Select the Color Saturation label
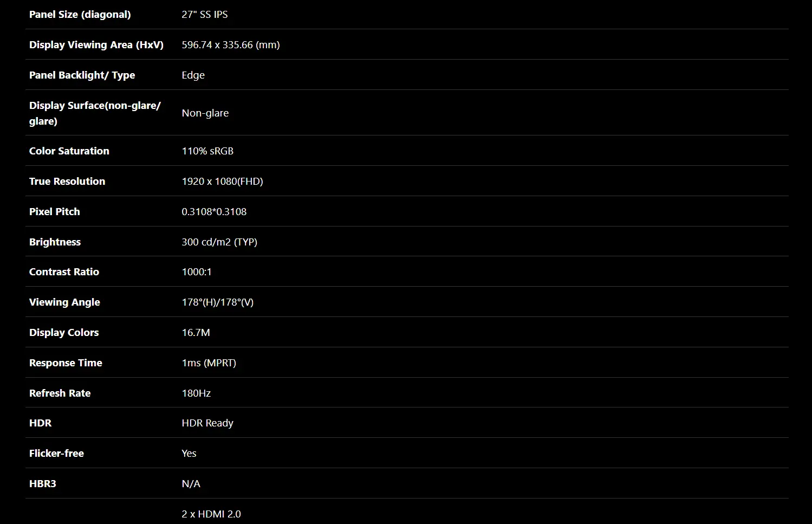Viewport: 812px width, 524px height. tap(69, 151)
